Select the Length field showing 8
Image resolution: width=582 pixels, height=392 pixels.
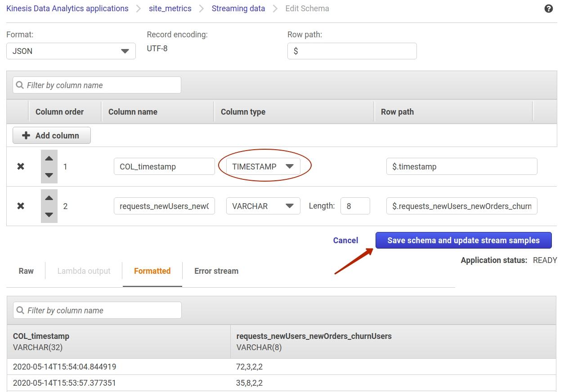pyautogui.click(x=355, y=206)
